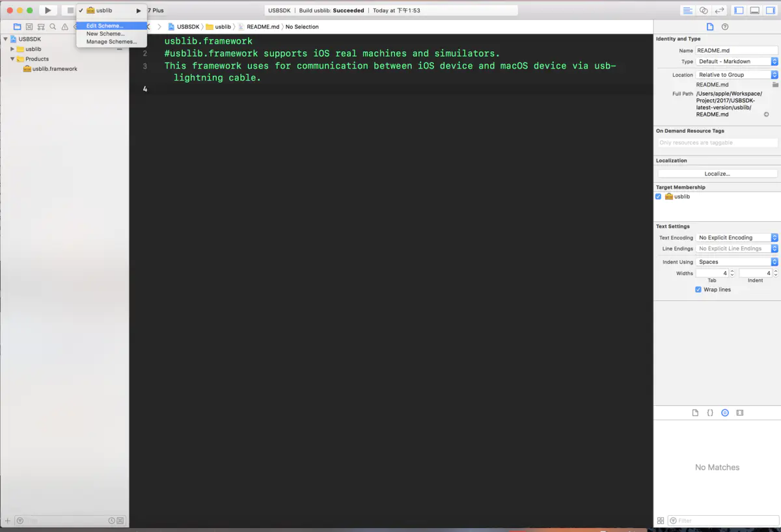The height and width of the screenshot is (532, 781).
Task: Click the Localize… button
Action: [717, 174]
